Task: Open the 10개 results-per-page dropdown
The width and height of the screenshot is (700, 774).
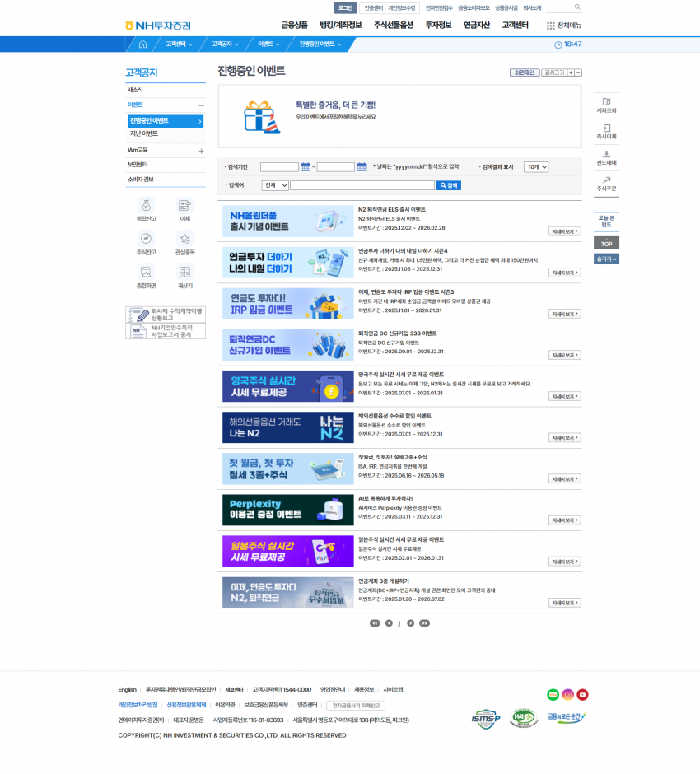Action: (x=535, y=167)
